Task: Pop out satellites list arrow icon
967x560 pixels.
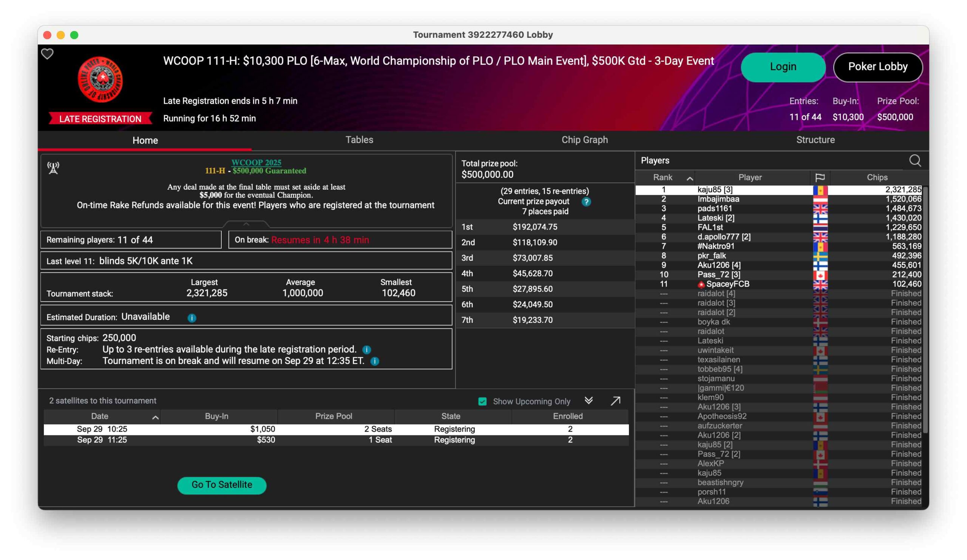Action: point(615,401)
